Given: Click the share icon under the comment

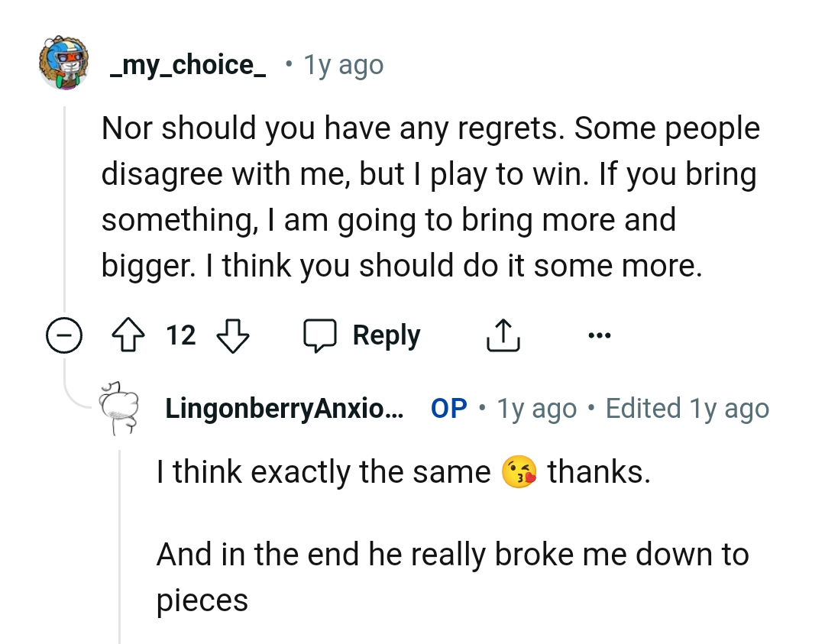Looking at the screenshot, I should (x=502, y=334).
